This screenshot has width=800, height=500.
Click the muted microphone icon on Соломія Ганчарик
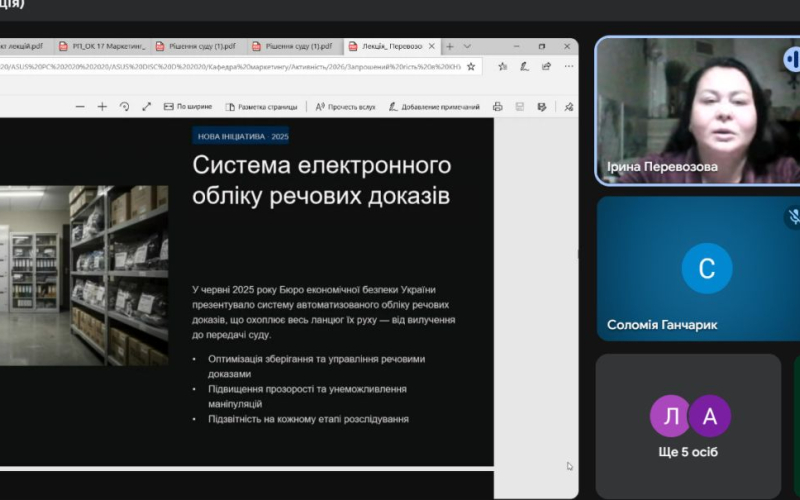click(x=793, y=216)
